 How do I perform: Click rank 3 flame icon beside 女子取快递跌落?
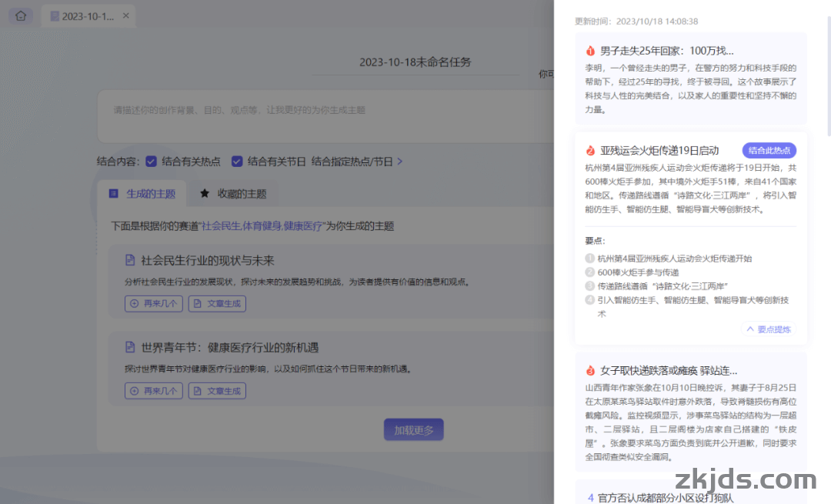click(x=590, y=370)
